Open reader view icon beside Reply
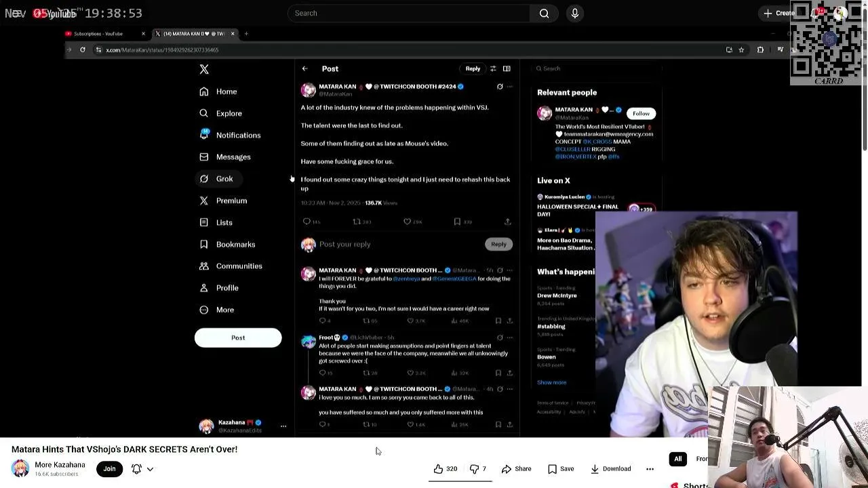Image resolution: width=868 pixels, height=488 pixels. click(x=507, y=68)
